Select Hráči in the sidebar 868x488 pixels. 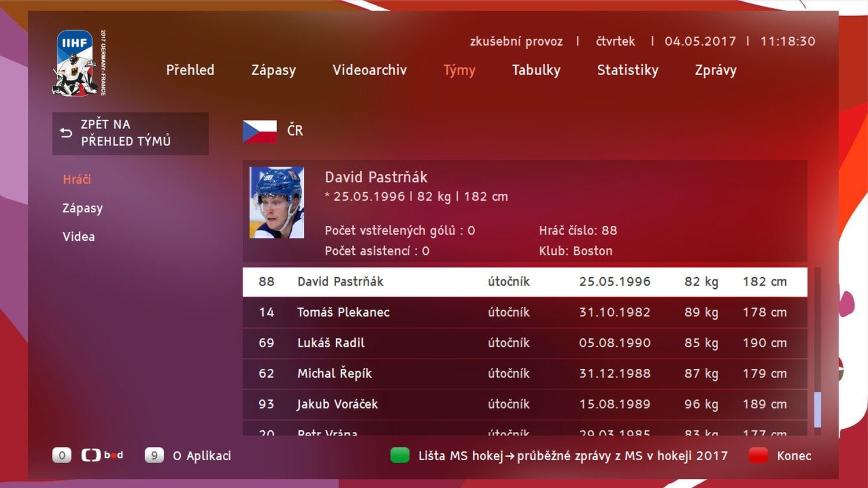76,179
